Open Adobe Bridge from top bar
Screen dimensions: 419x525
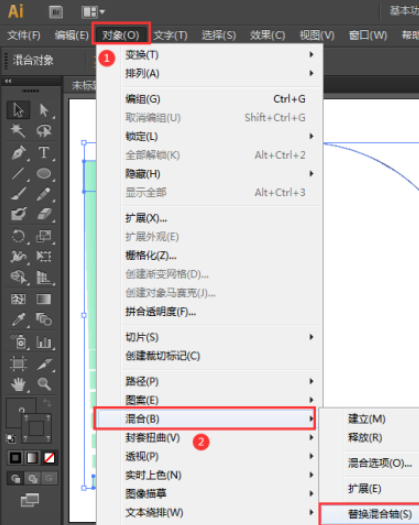click(x=56, y=12)
